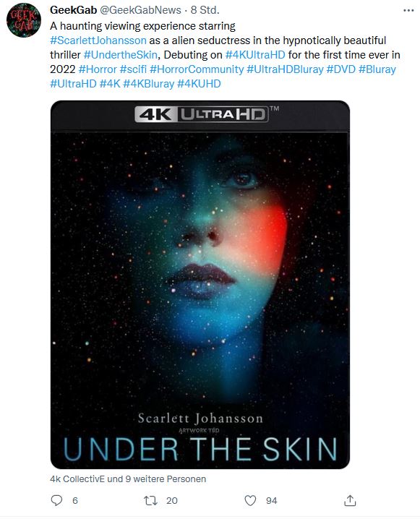420x519 pixels.
Task: Follow the #ScarlettJohansson hashtag
Action: click(x=98, y=40)
